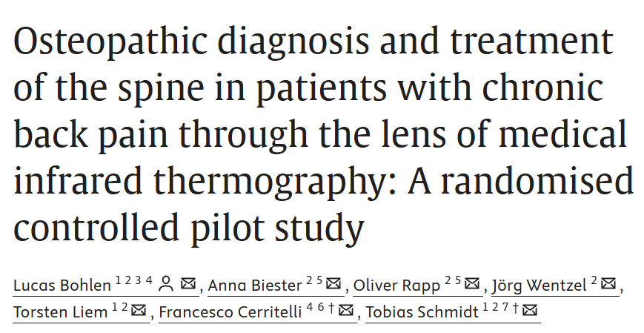
Task: Click the dagger symbol after Francesco Cerritelli
Action: (331, 308)
